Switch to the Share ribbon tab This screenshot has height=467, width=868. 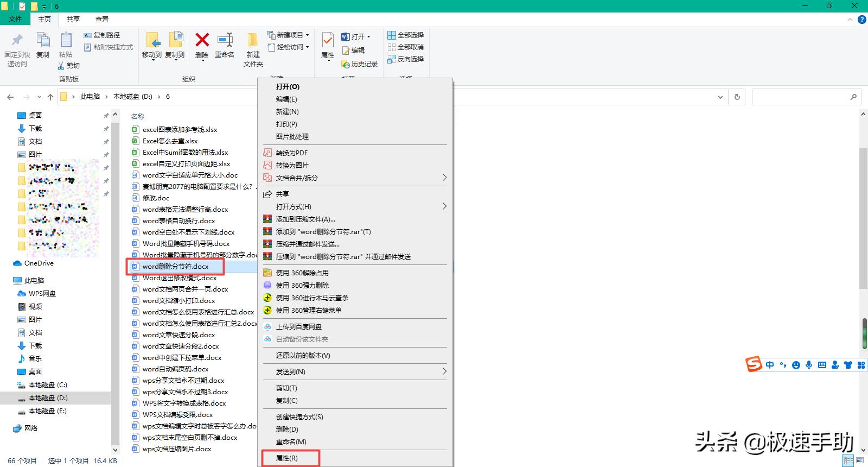click(73, 19)
